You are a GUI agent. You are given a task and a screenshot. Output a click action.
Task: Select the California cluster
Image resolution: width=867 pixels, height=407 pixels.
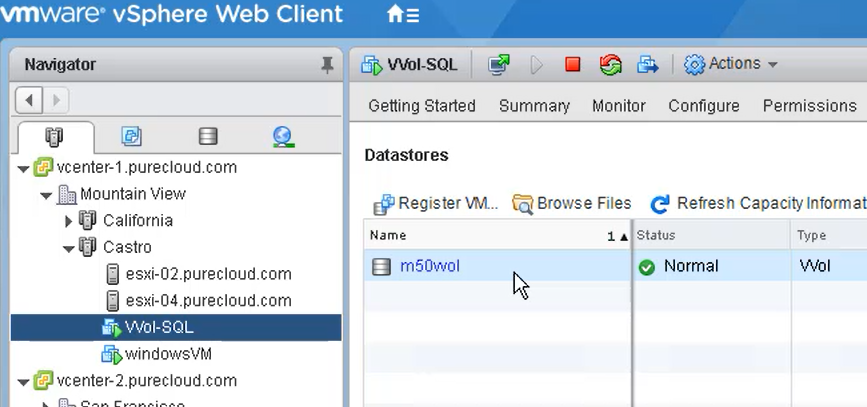138,220
